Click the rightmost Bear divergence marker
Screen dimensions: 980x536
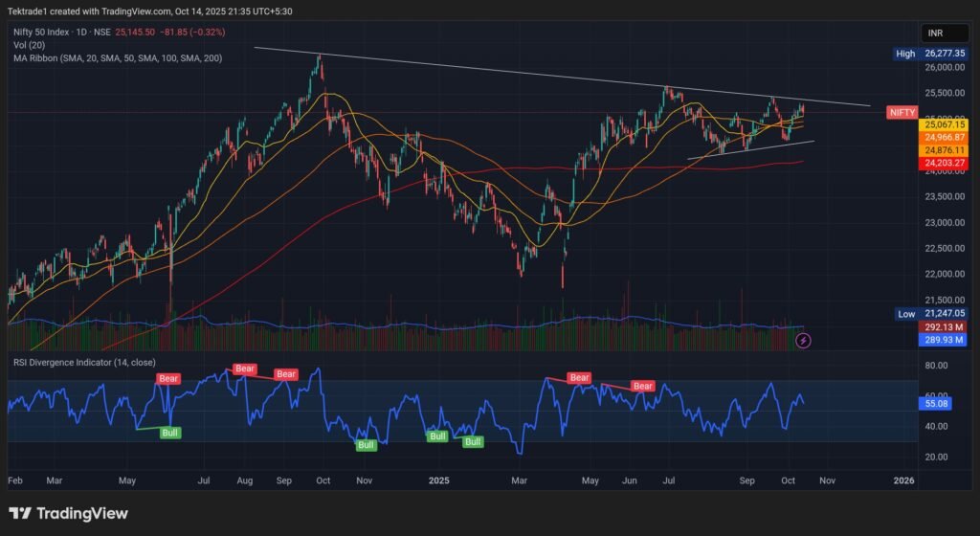pyautogui.click(x=642, y=387)
